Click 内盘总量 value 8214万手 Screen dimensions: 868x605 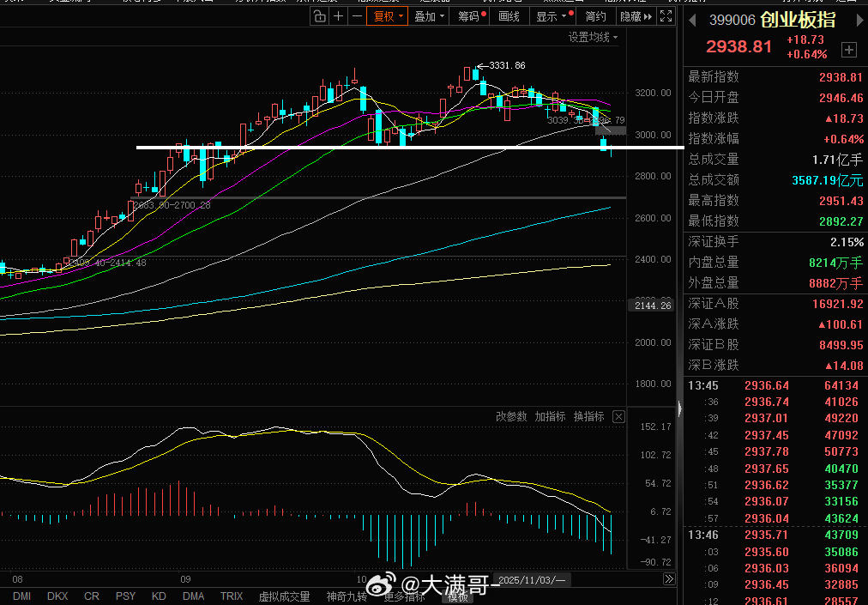(x=836, y=263)
